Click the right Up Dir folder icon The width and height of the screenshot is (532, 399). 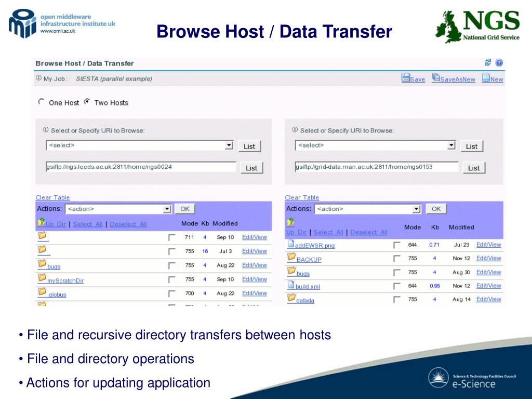tap(290, 222)
